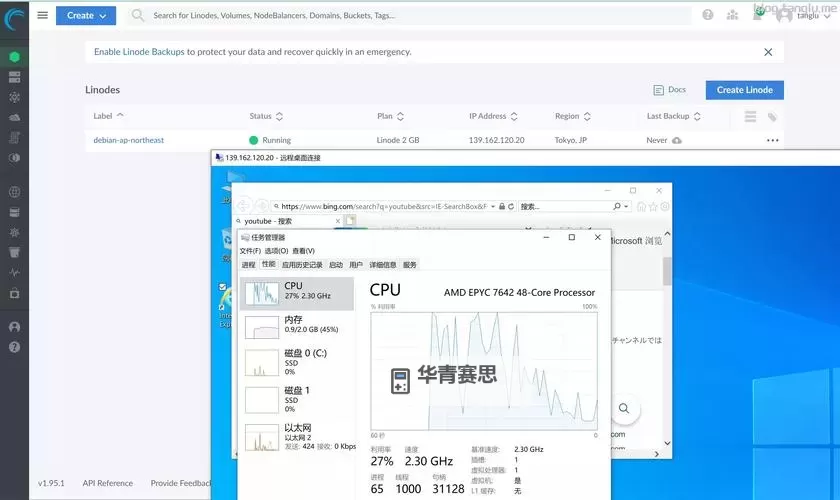Open the 文件(F) menu in Task Manager
The width and height of the screenshot is (840, 500).
(250, 251)
